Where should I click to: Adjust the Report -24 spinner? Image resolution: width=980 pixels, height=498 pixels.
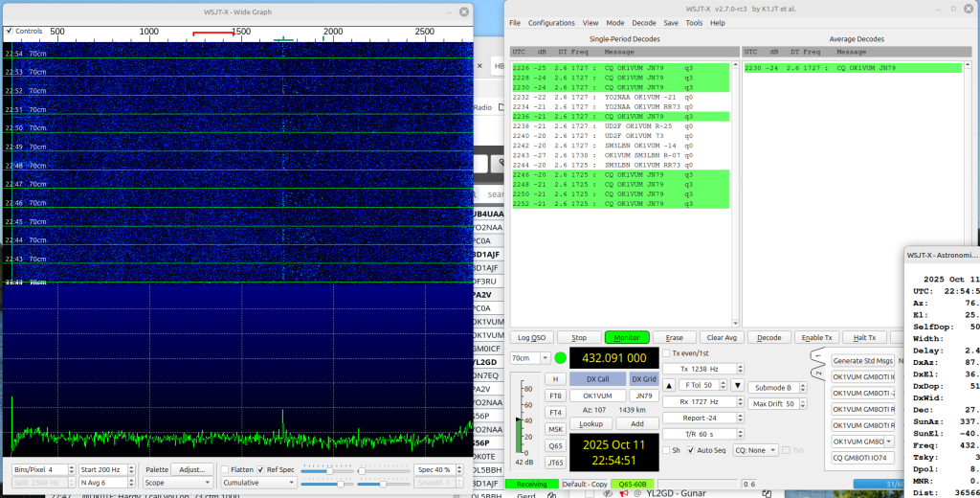740,418
